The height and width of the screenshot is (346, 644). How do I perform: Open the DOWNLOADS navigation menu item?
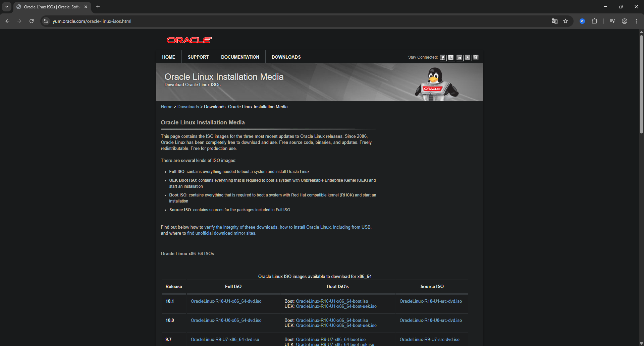(286, 57)
